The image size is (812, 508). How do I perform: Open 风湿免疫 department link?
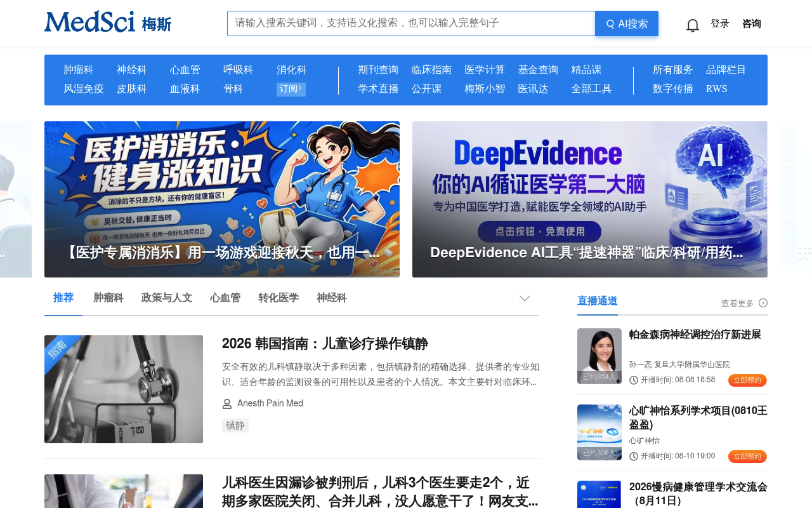point(84,89)
